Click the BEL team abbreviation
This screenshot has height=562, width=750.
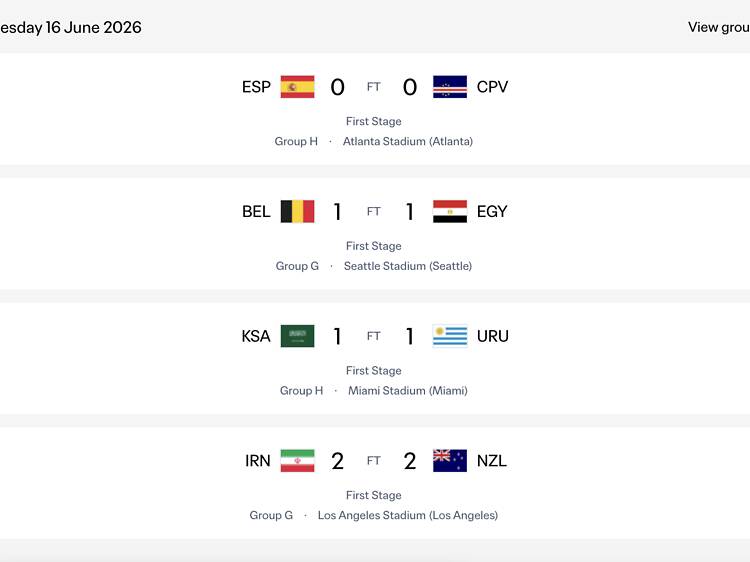pyautogui.click(x=256, y=211)
